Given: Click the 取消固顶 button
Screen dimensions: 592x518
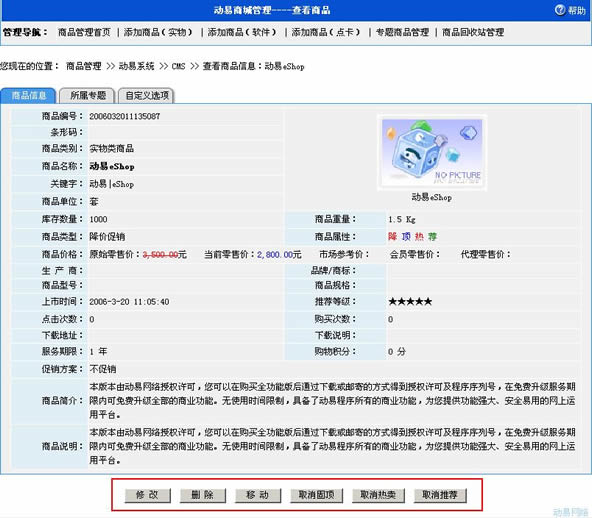Looking at the screenshot, I should pos(316,495).
